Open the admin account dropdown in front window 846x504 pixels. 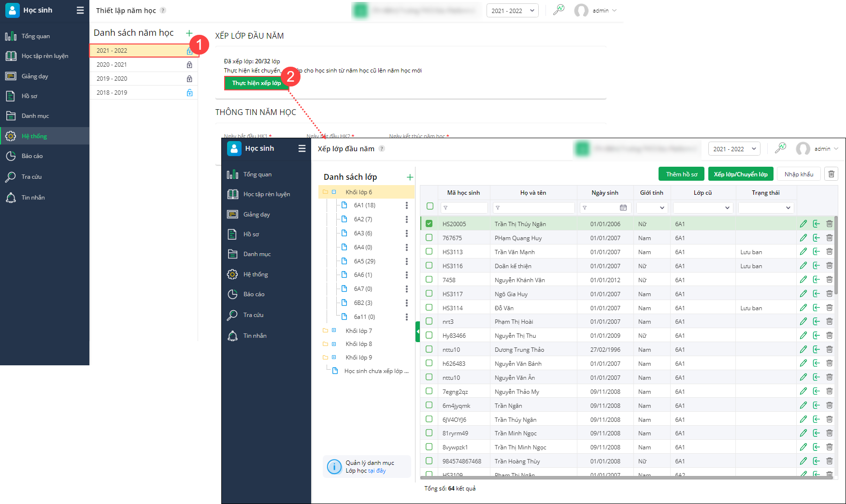click(817, 149)
